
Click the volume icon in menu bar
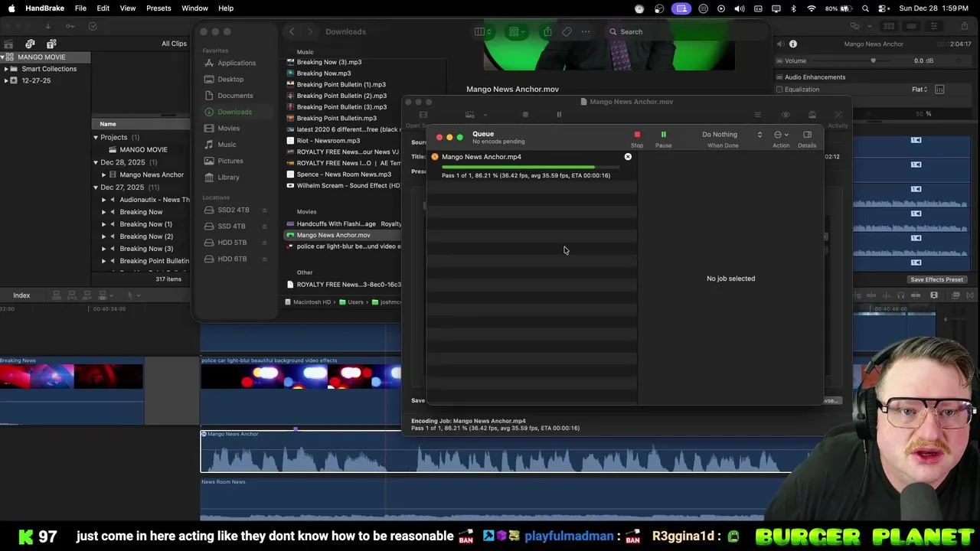740,8
